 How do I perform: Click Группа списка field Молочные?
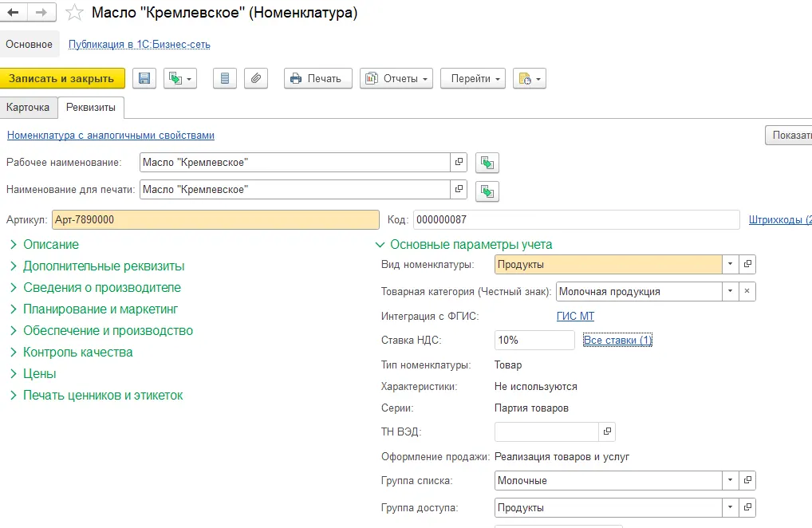tap(609, 480)
